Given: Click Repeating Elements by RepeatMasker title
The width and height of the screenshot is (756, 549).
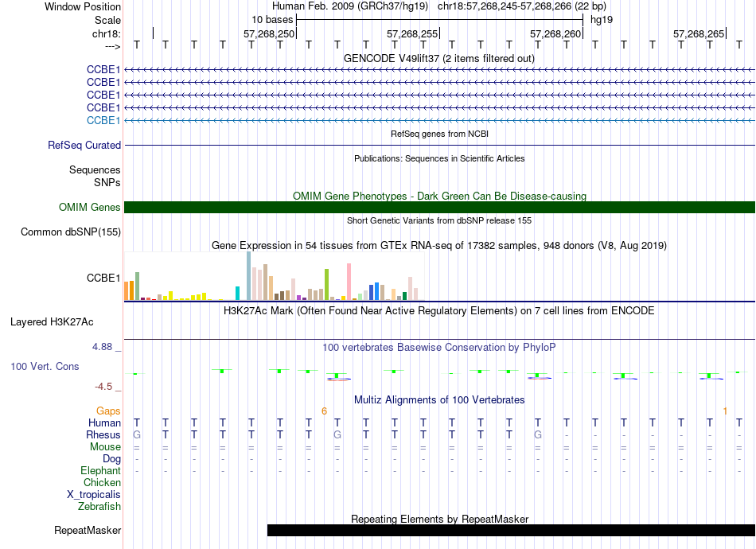Looking at the screenshot, I should click(439, 519).
